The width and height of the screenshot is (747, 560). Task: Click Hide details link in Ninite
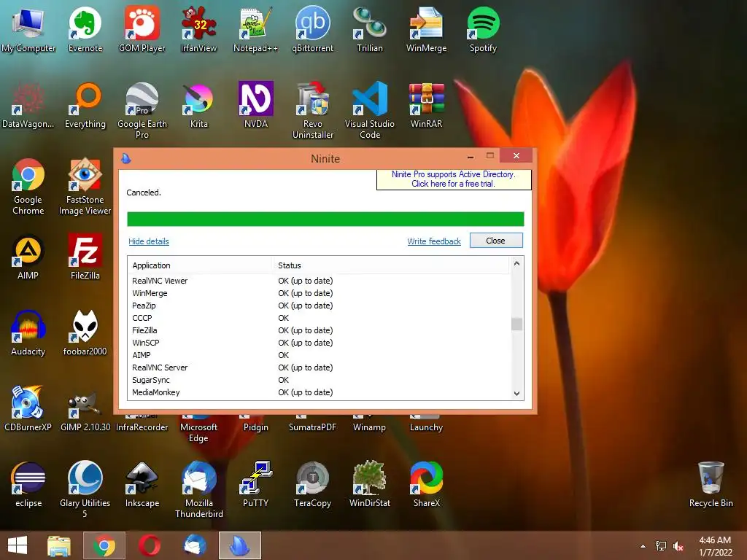tap(149, 241)
